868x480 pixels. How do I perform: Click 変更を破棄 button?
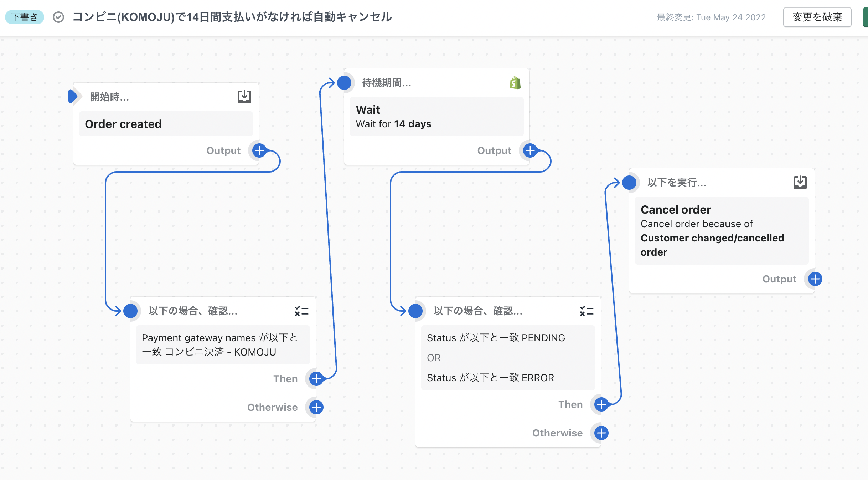817,17
